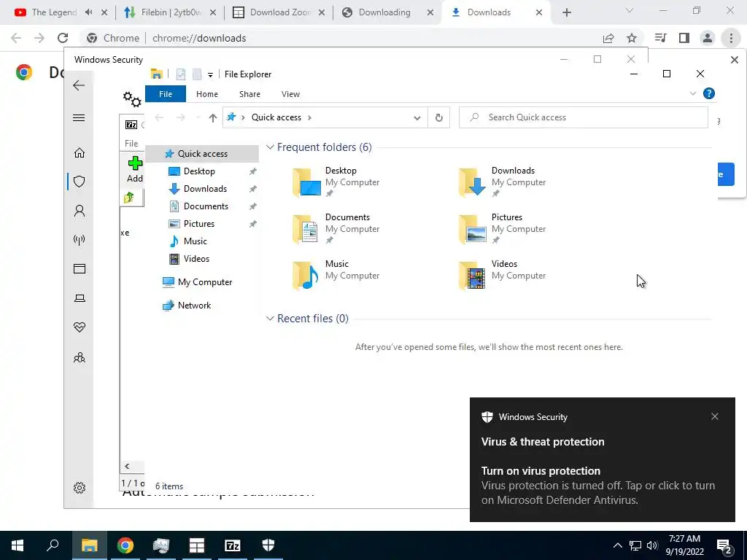Go up one folder level in File Explorer
The height and width of the screenshot is (560, 747).
[212, 117]
